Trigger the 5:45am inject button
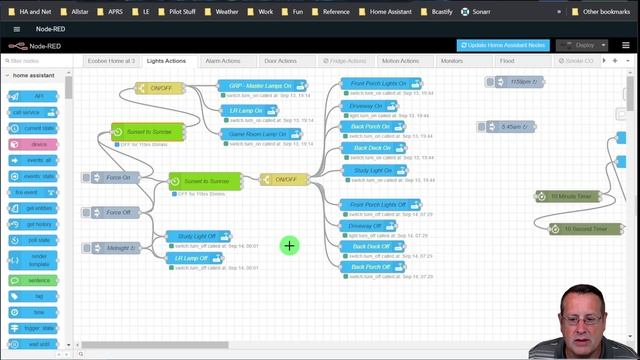640x360 pixels. (481, 127)
